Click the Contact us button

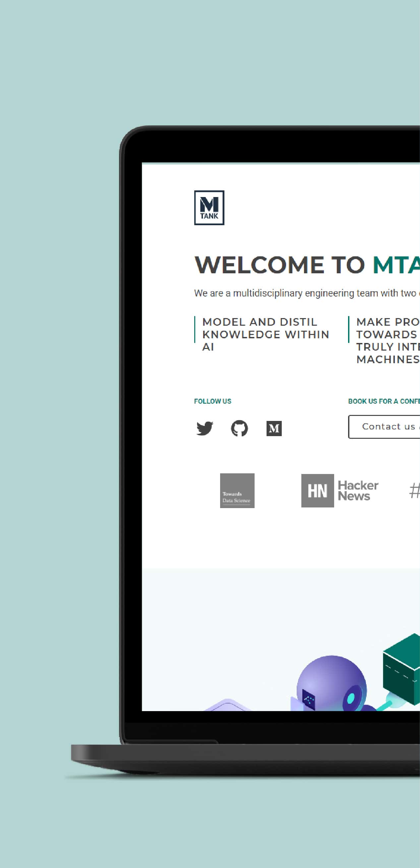384,427
